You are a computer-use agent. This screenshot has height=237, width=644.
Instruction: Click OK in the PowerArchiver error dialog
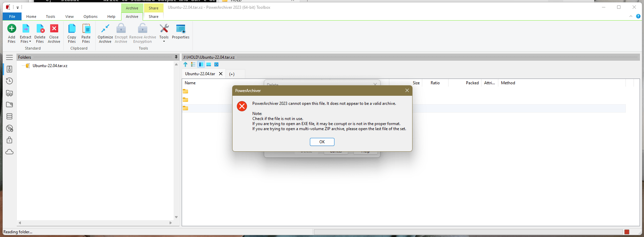[x=322, y=142]
